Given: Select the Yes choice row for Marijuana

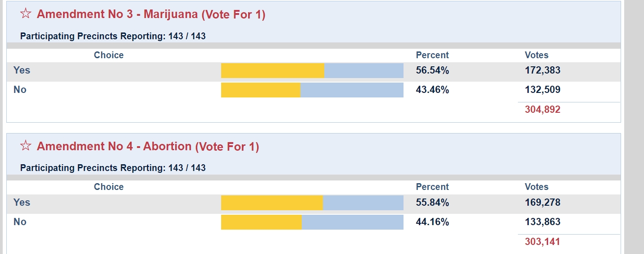Looking at the screenshot, I should pyautogui.click(x=22, y=70).
